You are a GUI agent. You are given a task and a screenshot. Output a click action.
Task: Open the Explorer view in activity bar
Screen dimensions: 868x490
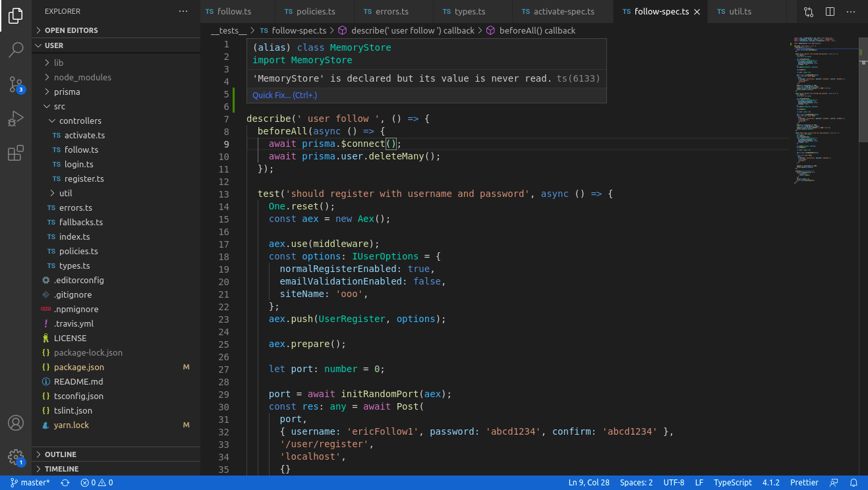click(x=16, y=16)
